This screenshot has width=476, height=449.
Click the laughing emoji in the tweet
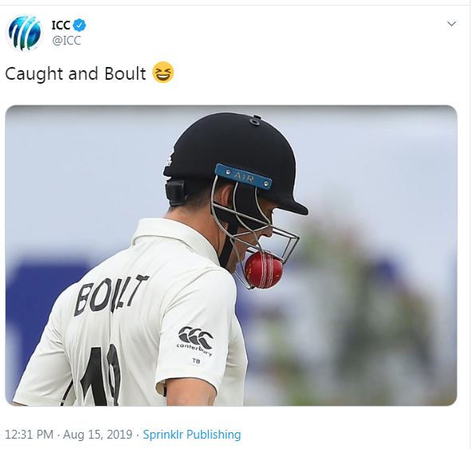[x=163, y=73]
